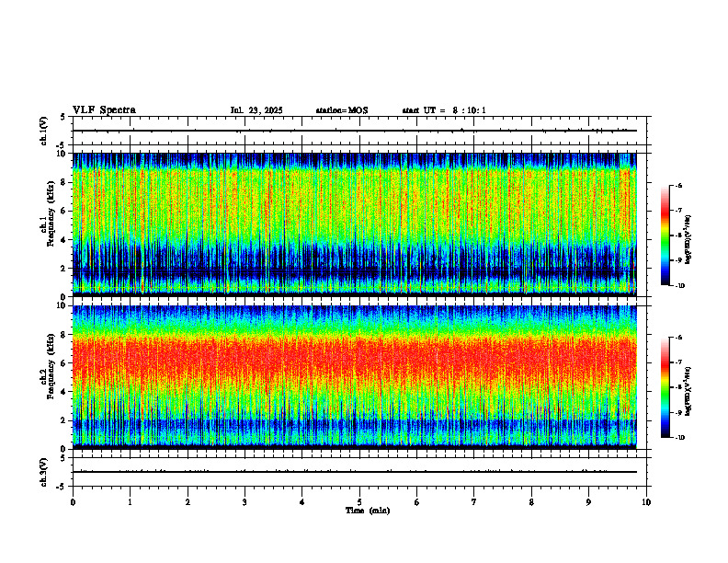Click the "6" kHz tick of ch.2 spectrogram
The image size is (728, 563).
coord(64,363)
